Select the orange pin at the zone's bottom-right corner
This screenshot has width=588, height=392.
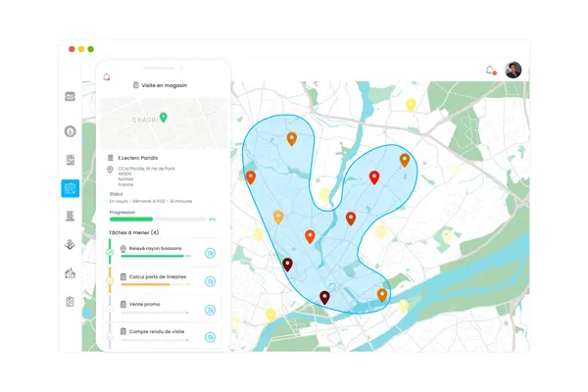pos(382,295)
